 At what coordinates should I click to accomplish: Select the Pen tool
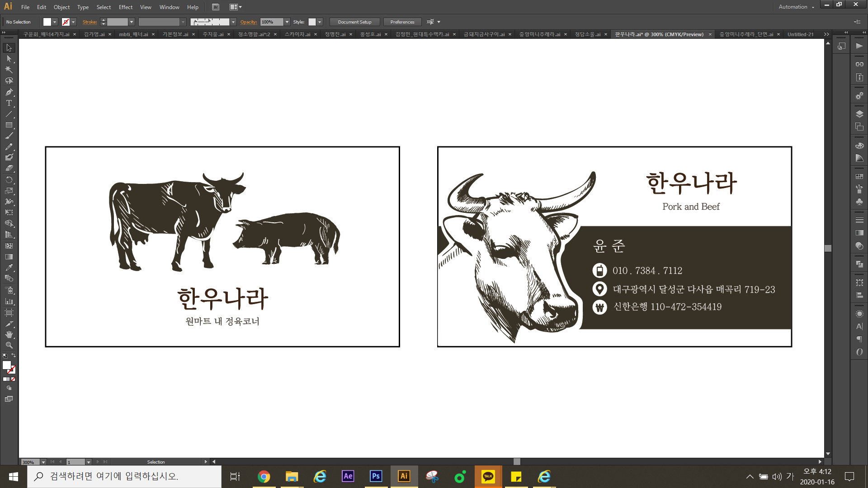pyautogui.click(x=9, y=92)
